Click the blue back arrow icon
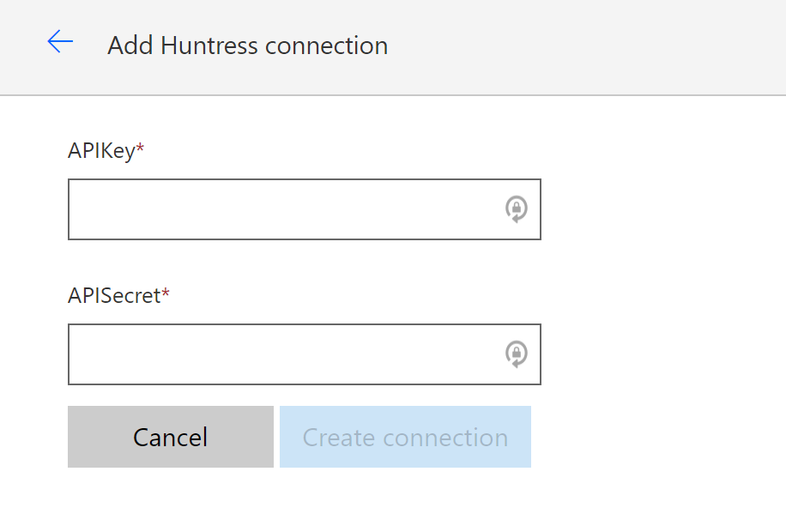Screen dimensions: 786x532 [x=60, y=42]
